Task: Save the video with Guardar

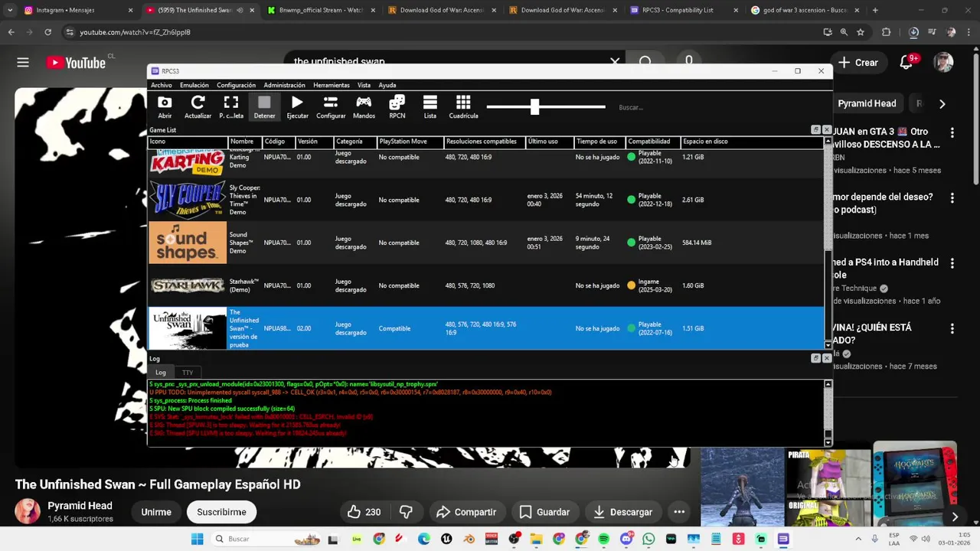Action: tap(544, 512)
